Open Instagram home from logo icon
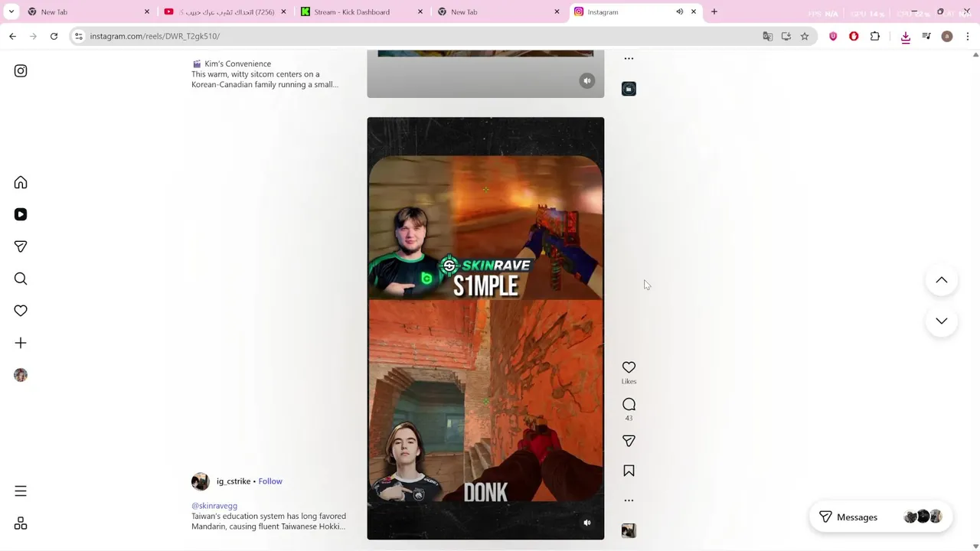The width and height of the screenshot is (980, 551). click(21, 71)
